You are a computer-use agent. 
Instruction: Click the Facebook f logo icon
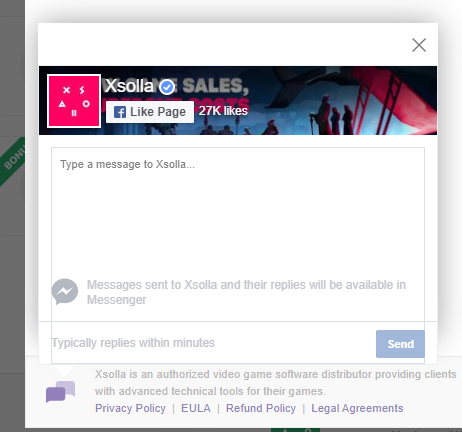120,112
